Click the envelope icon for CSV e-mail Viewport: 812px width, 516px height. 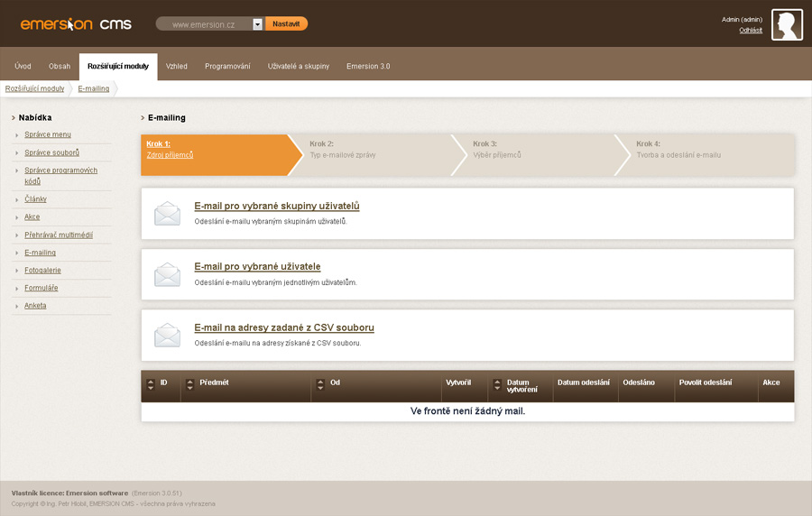pos(167,335)
